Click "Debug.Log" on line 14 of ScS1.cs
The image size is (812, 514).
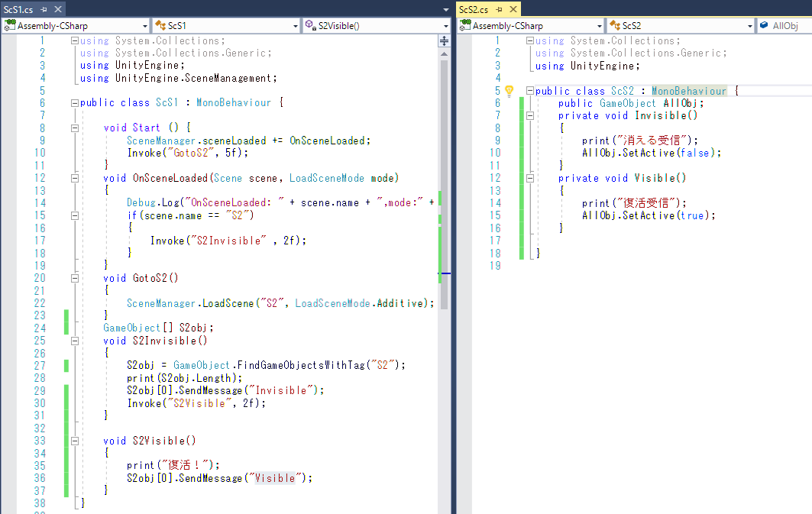pos(153,203)
